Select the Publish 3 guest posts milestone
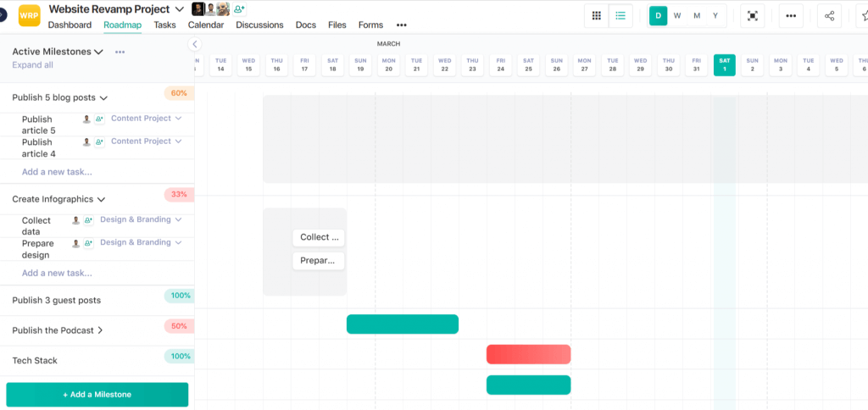 (57, 301)
